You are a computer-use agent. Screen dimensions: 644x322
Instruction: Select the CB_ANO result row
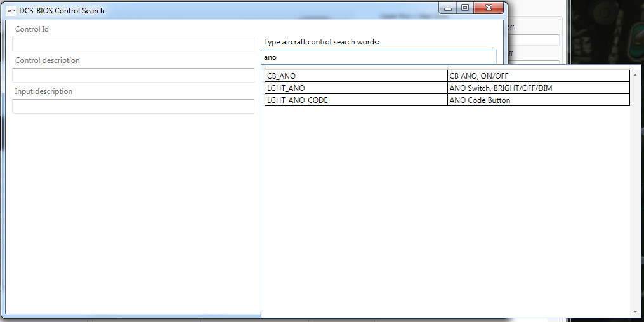coord(447,76)
